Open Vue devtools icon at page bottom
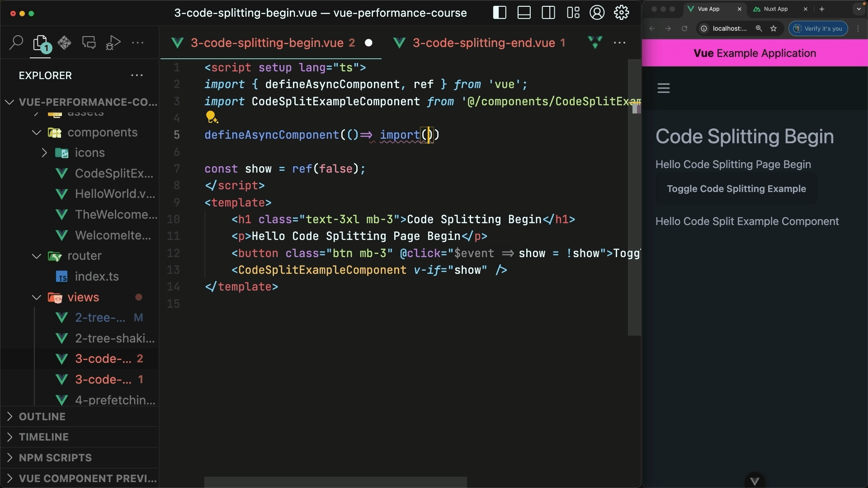Viewport: 868px width, 488px height. pyautogui.click(x=755, y=481)
